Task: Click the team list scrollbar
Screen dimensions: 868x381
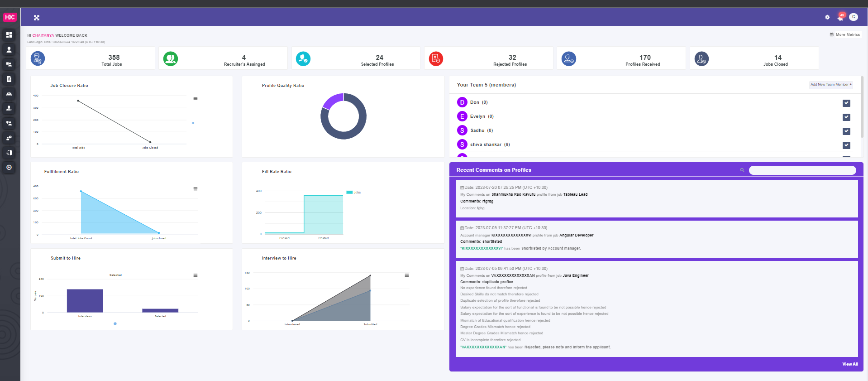Action: (x=862, y=106)
